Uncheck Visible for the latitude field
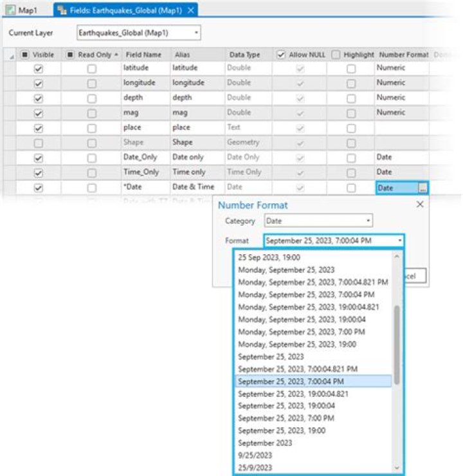This screenshot has width=463, height=476. pos(38,69)
